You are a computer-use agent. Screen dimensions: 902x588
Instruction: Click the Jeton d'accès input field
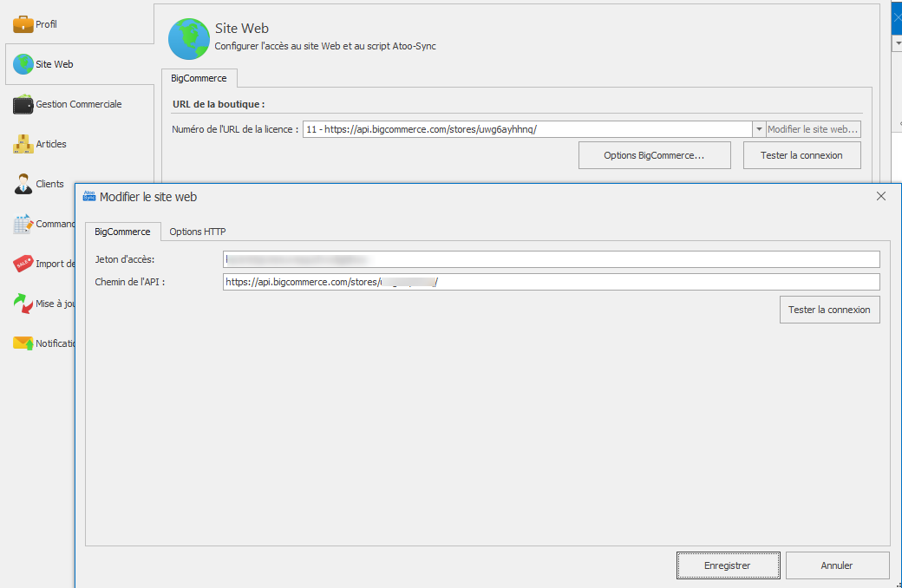click(x=551, y=259)
